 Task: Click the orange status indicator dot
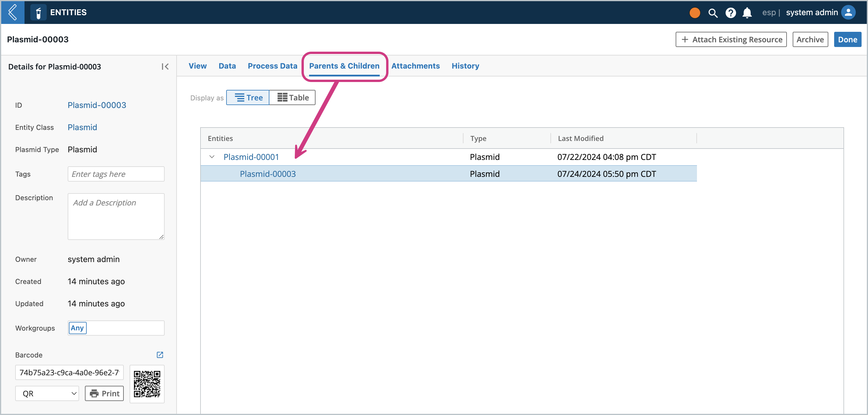point(696,12)
